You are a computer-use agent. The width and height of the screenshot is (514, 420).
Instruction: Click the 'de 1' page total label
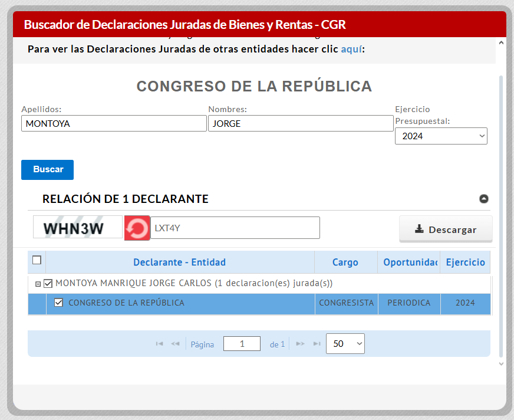[x=277, y=344]
